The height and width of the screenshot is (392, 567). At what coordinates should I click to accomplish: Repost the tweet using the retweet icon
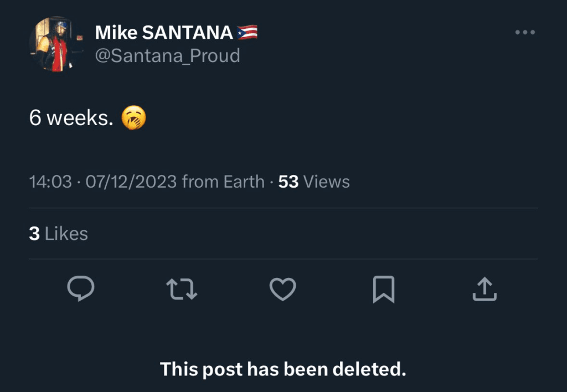pos(182,289)
